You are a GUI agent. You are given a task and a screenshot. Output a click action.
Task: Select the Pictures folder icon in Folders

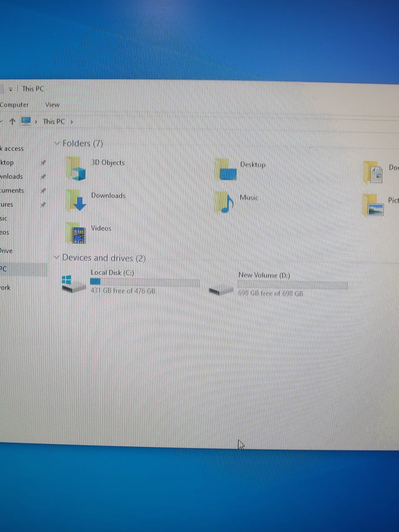point(373,205)
